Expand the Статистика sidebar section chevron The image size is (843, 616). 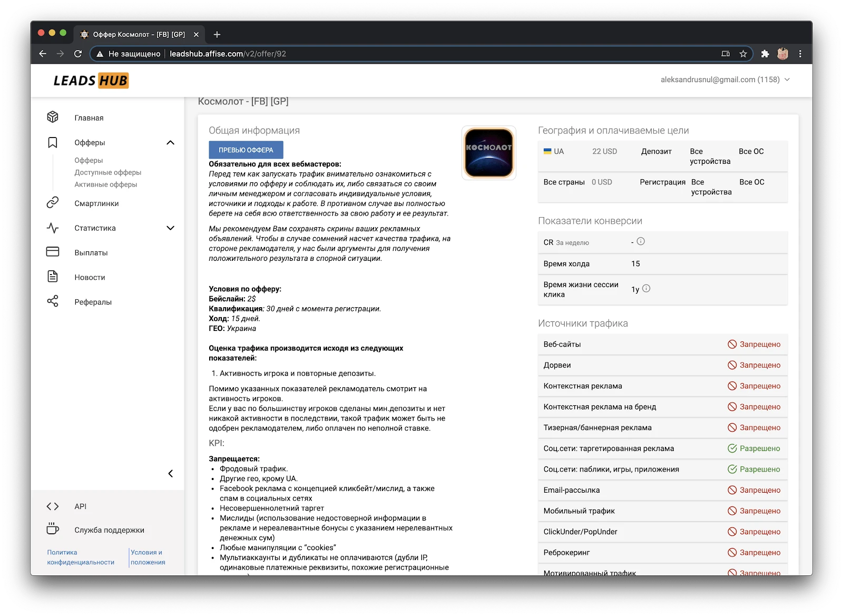[x=170, y=228]
